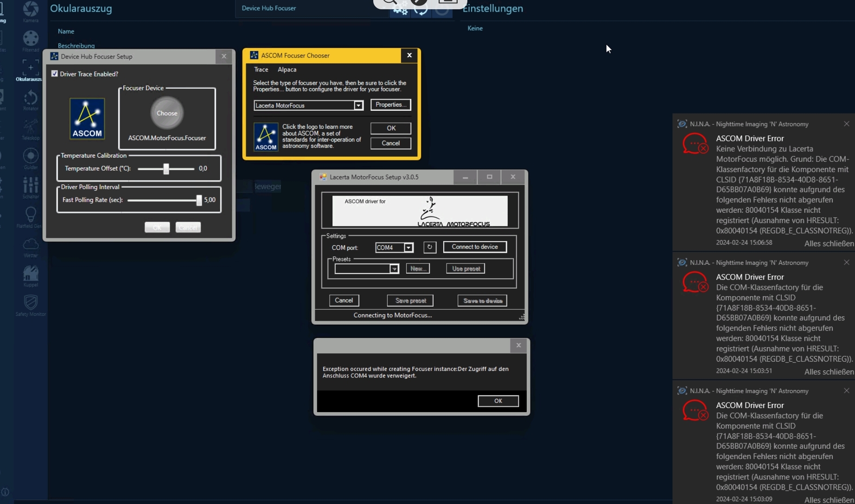This screenshot has width=855, height=504.
Task: Dismiss the top ASCOM Driver Error notification
Action: pos(847,124)
